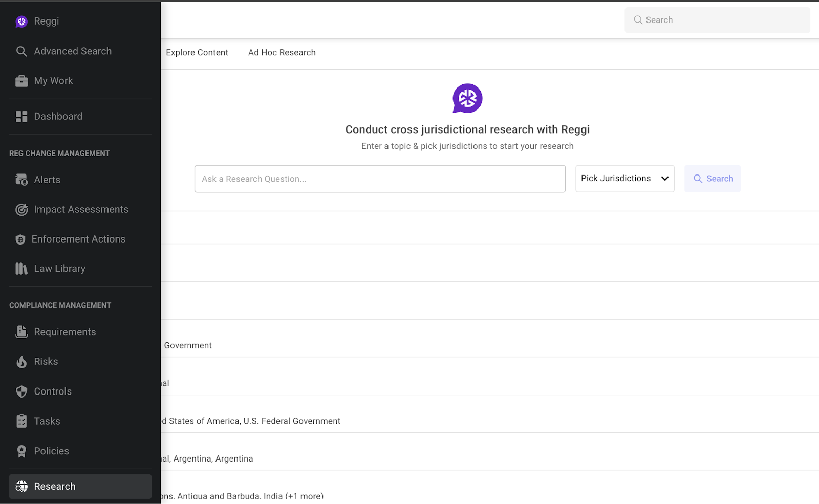819x504 pixels.
Task: Click the Ask a Research Question field
Action: click(x=379, y=179)
